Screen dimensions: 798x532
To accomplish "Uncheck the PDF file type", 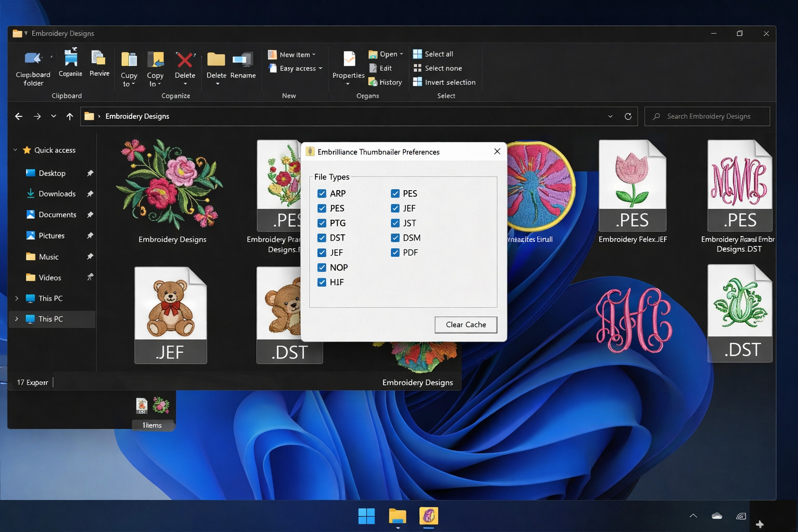I will click(x=395, y=252).
